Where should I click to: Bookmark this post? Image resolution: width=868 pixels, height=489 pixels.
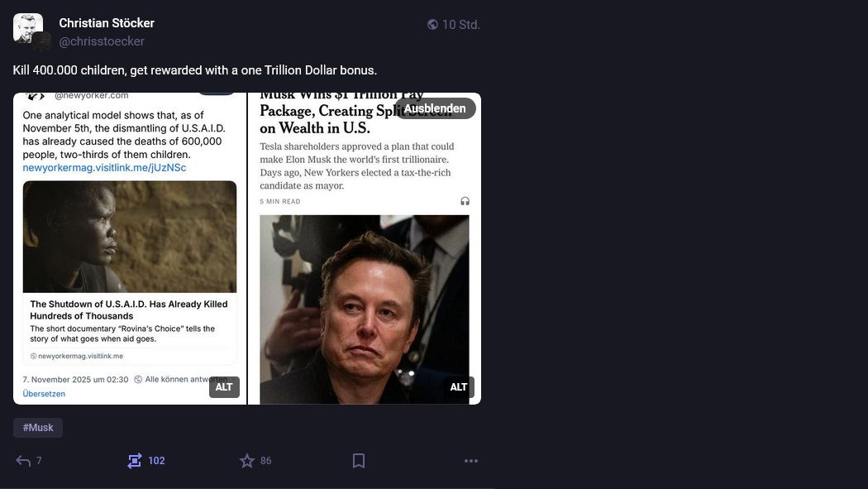coord(359,461)
